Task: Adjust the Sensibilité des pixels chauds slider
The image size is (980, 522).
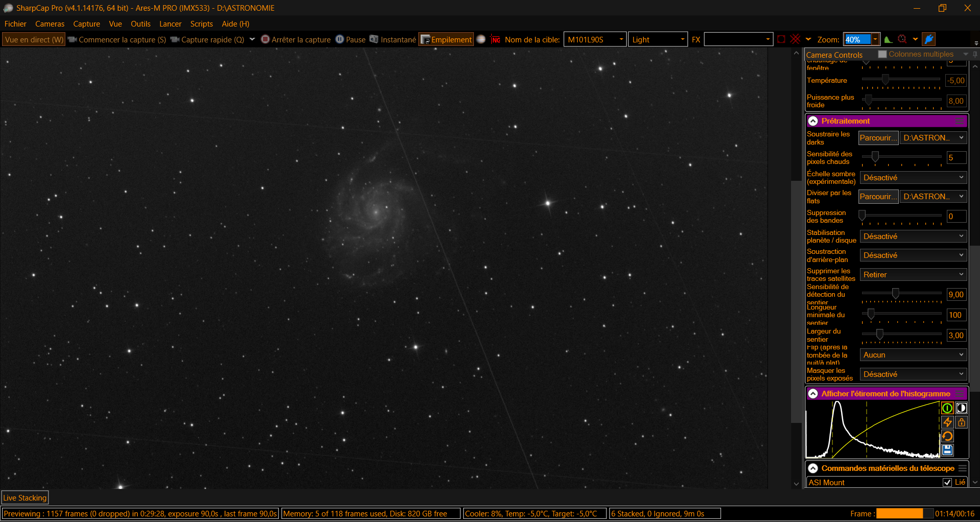Action: pyautogui.click(x=902, y=157)
